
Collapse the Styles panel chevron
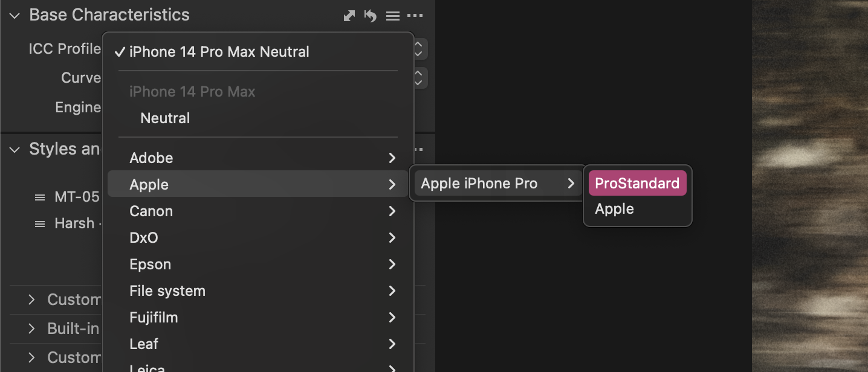click(x=15, y=150)
